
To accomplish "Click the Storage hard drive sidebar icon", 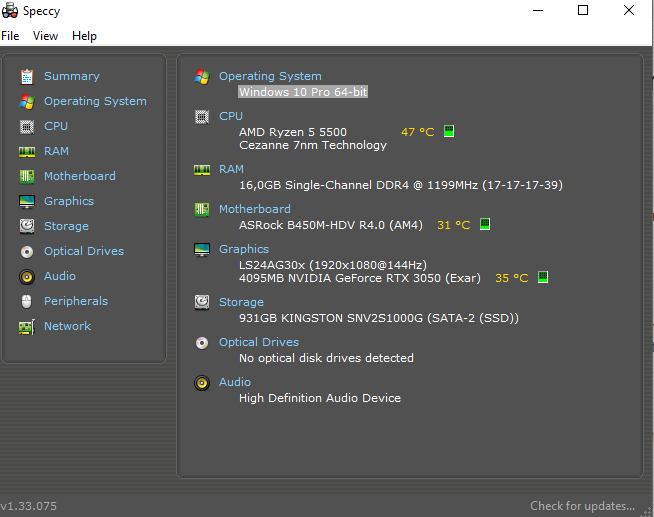I will (x=27, y=226).
